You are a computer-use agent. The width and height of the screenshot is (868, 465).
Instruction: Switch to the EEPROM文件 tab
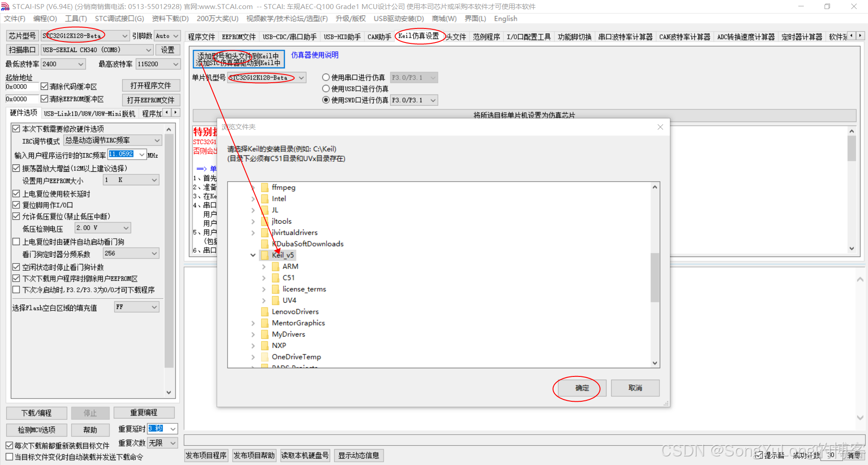point(239,37)
